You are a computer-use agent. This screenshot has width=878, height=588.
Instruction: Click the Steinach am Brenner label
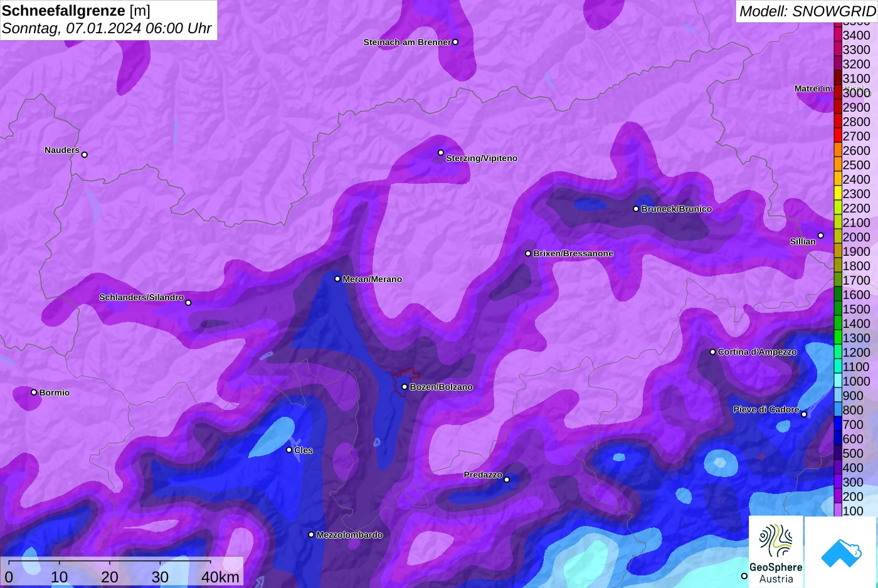[x=407, y=42]
